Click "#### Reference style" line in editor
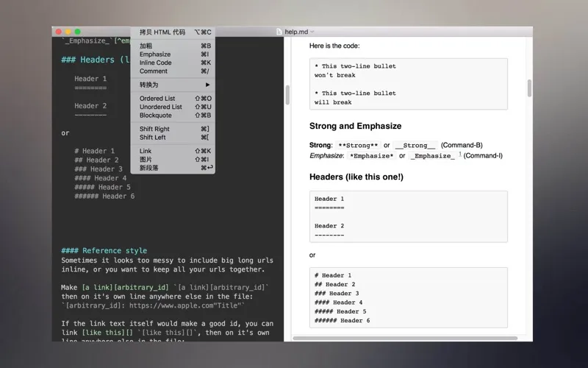The height and width of the screenshot is (368, 588). click(104, 250)
